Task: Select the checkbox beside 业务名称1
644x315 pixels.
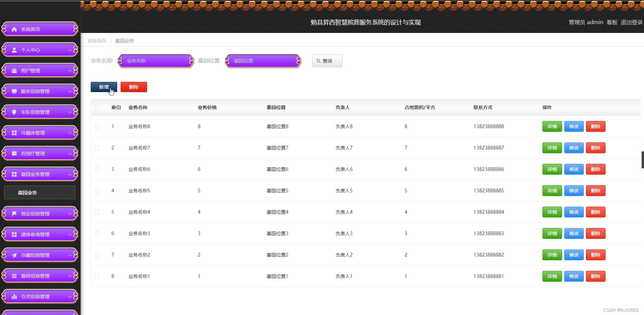Action: [97, 276]
